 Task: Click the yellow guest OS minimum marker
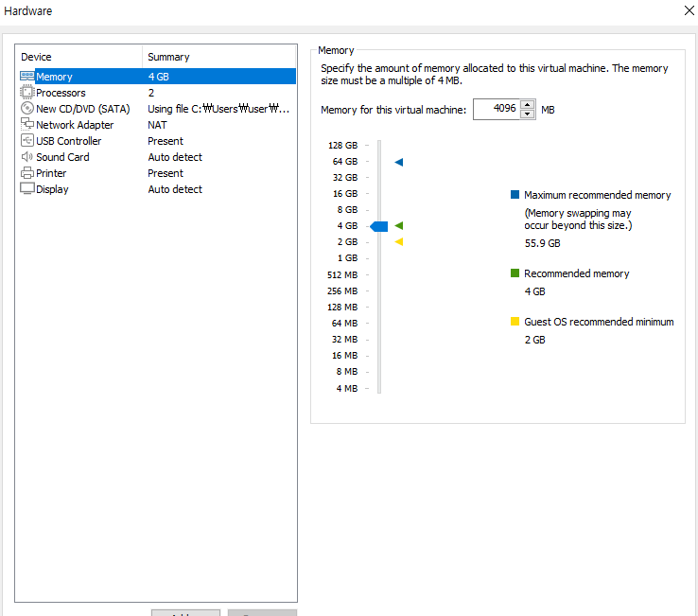[399, 242]
